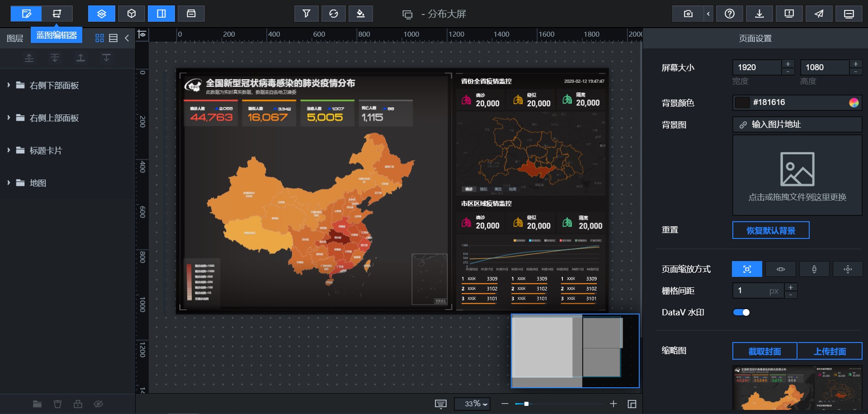Select the 标题卡片 layer
This screenshot has width=868, height=414.
pyautogui.click(x=68, y=150)
